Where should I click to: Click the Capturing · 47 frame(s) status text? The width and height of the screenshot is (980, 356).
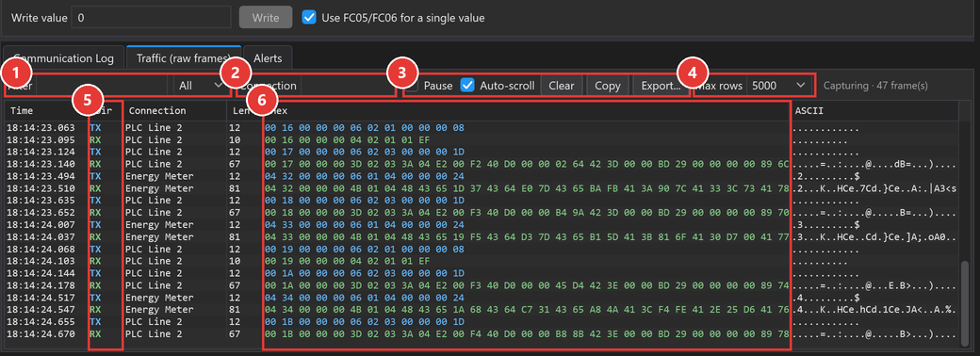point(875,86)
